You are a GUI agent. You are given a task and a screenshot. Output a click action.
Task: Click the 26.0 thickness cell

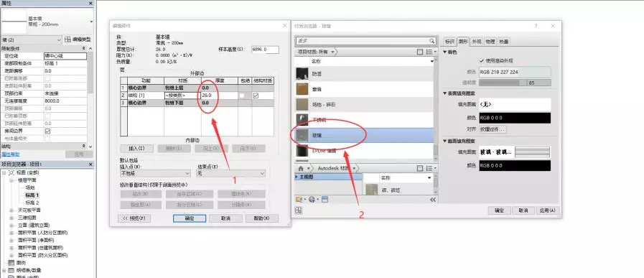219,96
